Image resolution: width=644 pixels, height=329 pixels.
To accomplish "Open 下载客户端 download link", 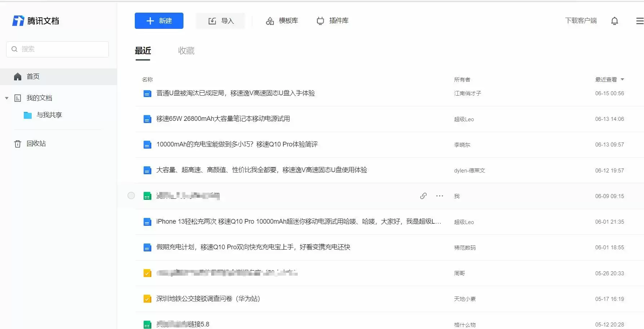I will 581,21.
